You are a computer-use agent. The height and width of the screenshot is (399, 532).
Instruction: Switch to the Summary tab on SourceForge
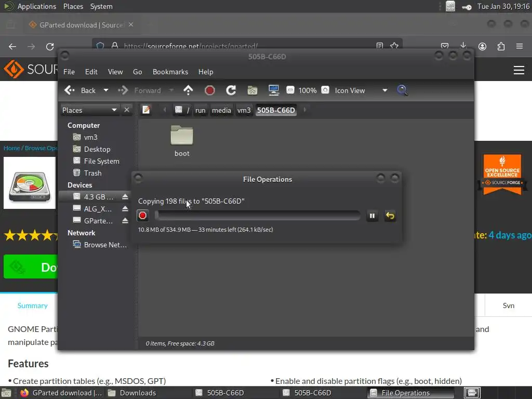33,305
